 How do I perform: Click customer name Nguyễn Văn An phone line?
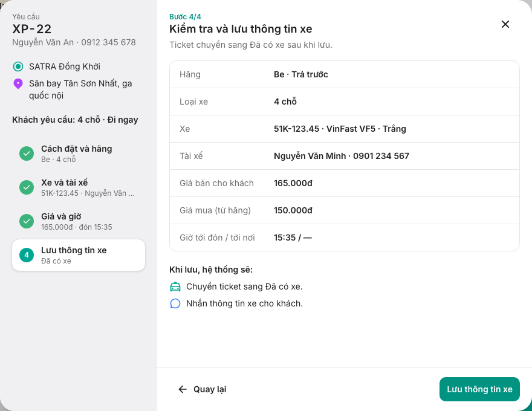tap(74, 42)
